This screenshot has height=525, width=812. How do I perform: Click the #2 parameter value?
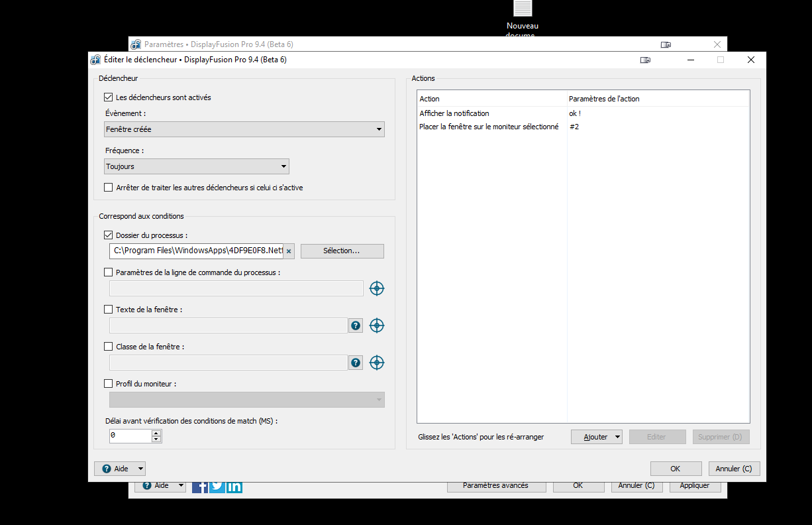click(574, 127)
